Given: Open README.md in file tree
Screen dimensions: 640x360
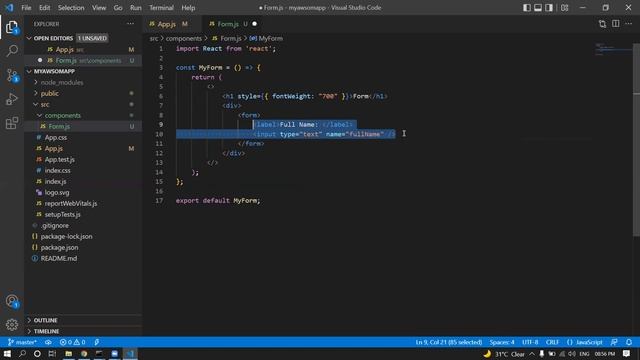Looking at the screenshot, I should (x=83, y=259).
